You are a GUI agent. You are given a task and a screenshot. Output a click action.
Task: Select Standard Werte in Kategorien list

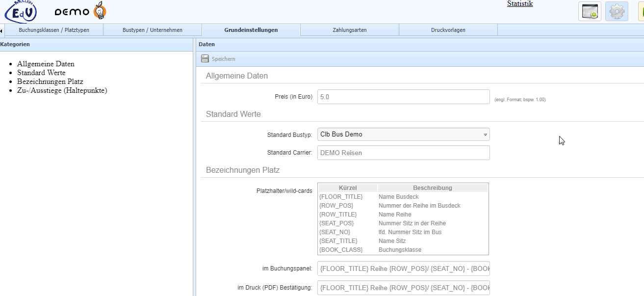[41, 73]
